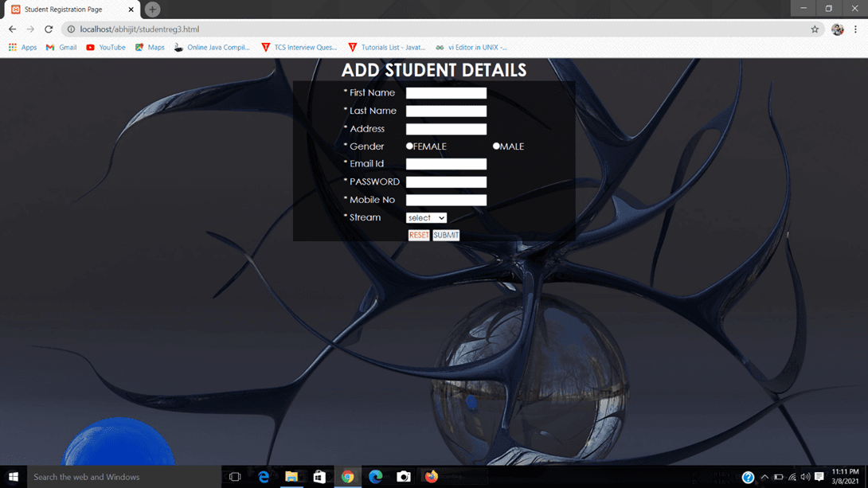Screen dimensions: 868x488
Task: Open File Explorer from the taskbar
Action: (x=291, y=476)
